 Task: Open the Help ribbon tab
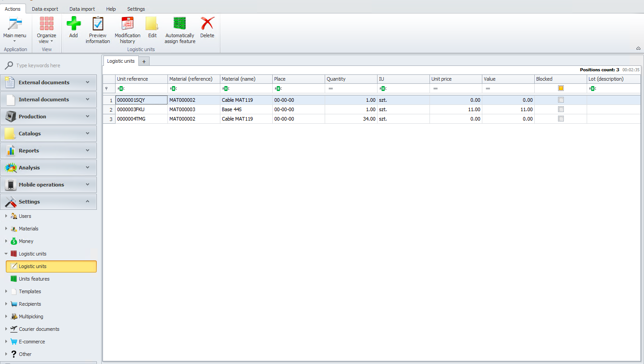(111, 9)
